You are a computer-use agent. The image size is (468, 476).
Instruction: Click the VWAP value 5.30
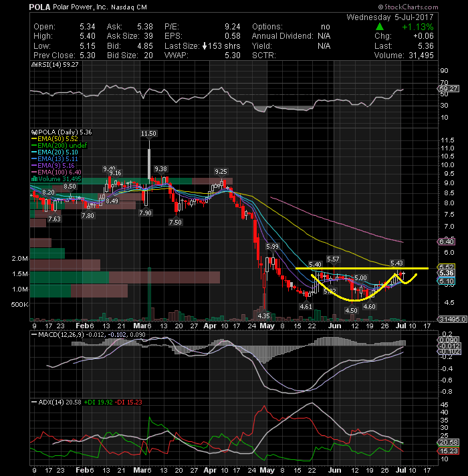[x=233, y=55]
